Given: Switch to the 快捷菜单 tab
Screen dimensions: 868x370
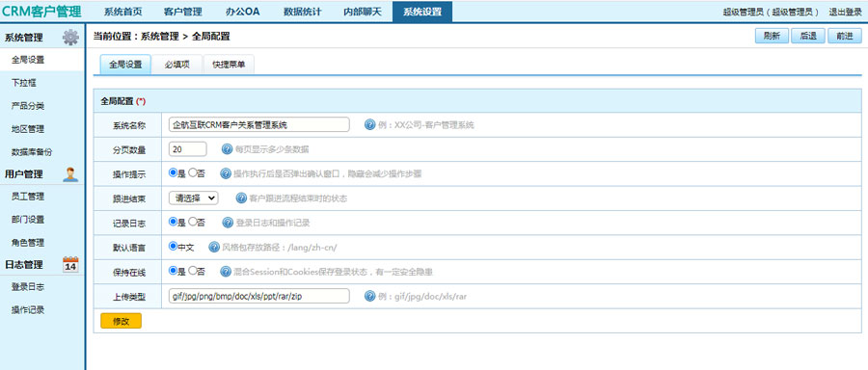Looking at the screenshot, I should (229, 65).
